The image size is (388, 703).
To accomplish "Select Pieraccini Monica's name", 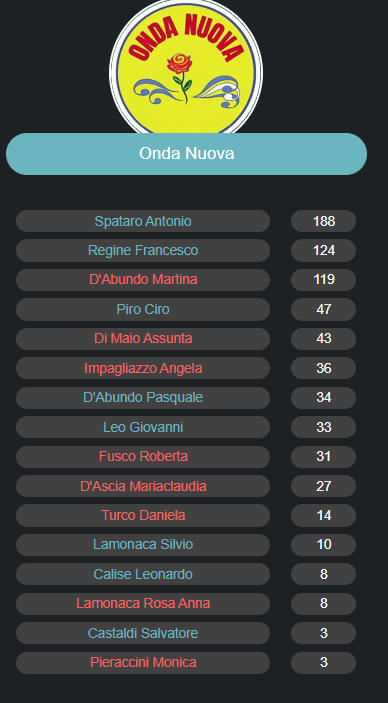I will (143, 663).
